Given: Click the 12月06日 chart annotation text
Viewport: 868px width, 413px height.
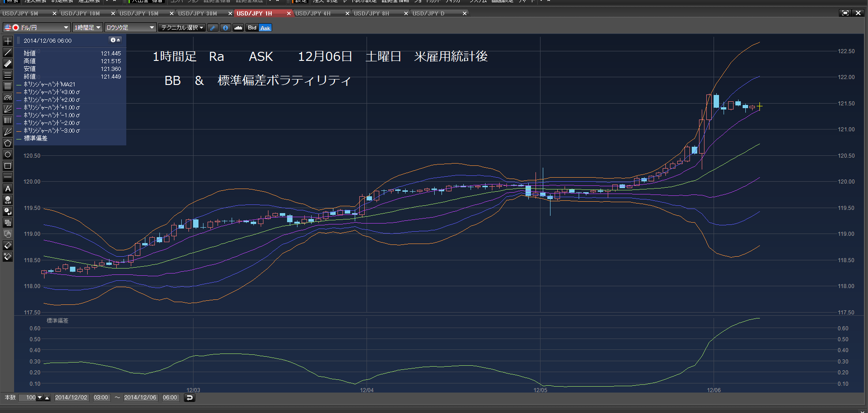Looking at the screenshot, I should pos(325,56).
